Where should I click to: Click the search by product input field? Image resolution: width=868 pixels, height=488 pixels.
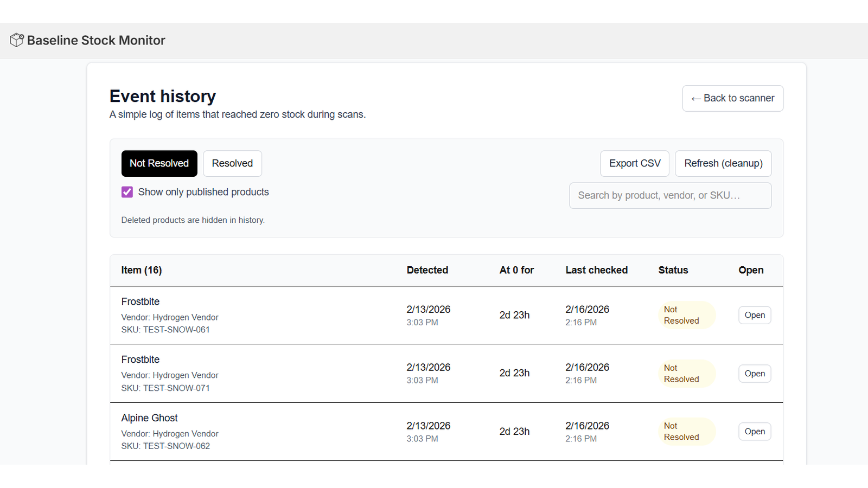(x=670, y=195)
